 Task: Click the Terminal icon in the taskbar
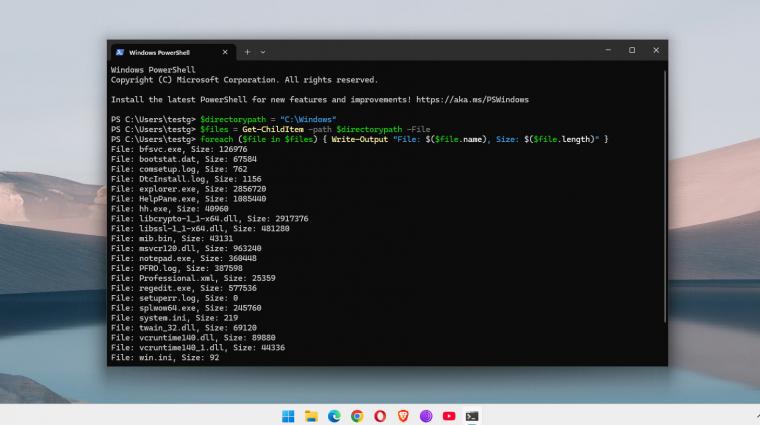[x=472, y=416]
